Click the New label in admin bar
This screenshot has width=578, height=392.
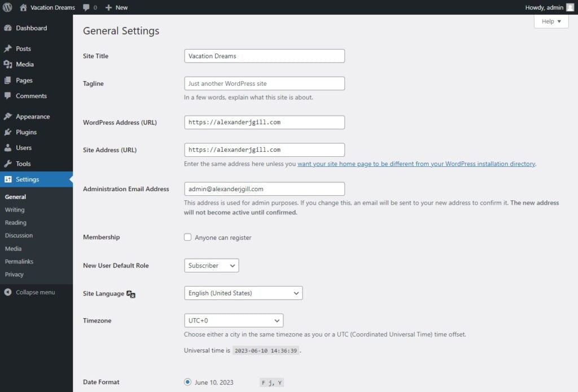pos(122,7)
